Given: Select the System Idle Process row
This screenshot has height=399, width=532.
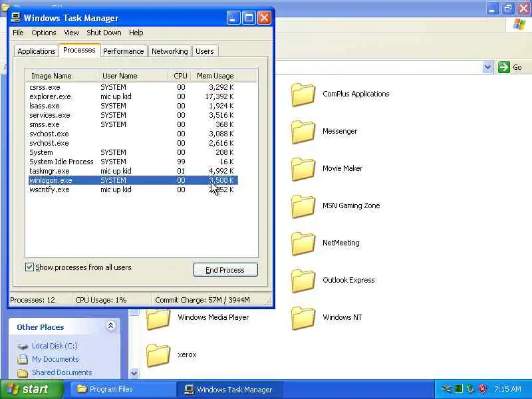Looking at the screenshot, I should [133, 162].
